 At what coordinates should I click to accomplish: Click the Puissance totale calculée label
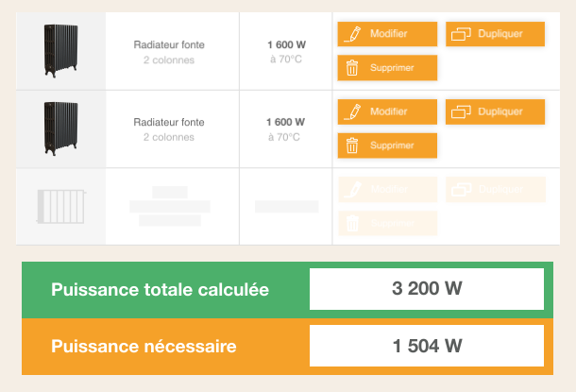click(161, 290)
